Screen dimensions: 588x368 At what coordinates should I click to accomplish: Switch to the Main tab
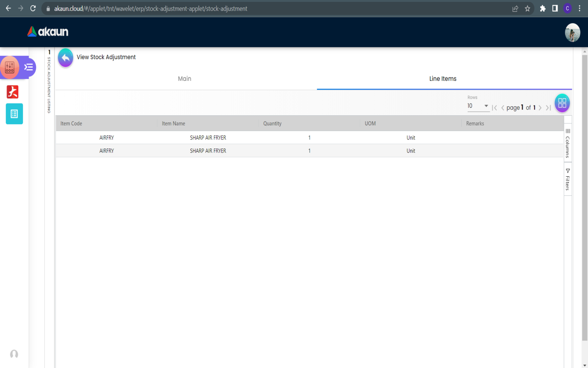click(185, 79)
